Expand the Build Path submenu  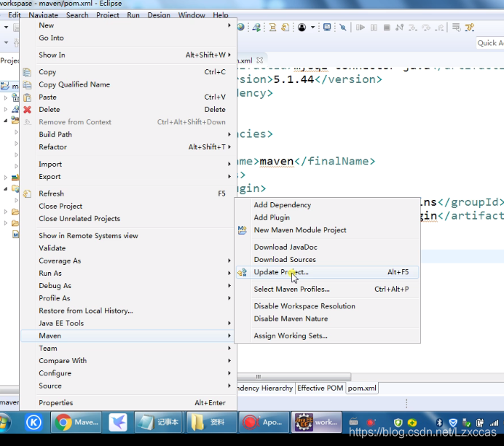(x=229, y=134)
